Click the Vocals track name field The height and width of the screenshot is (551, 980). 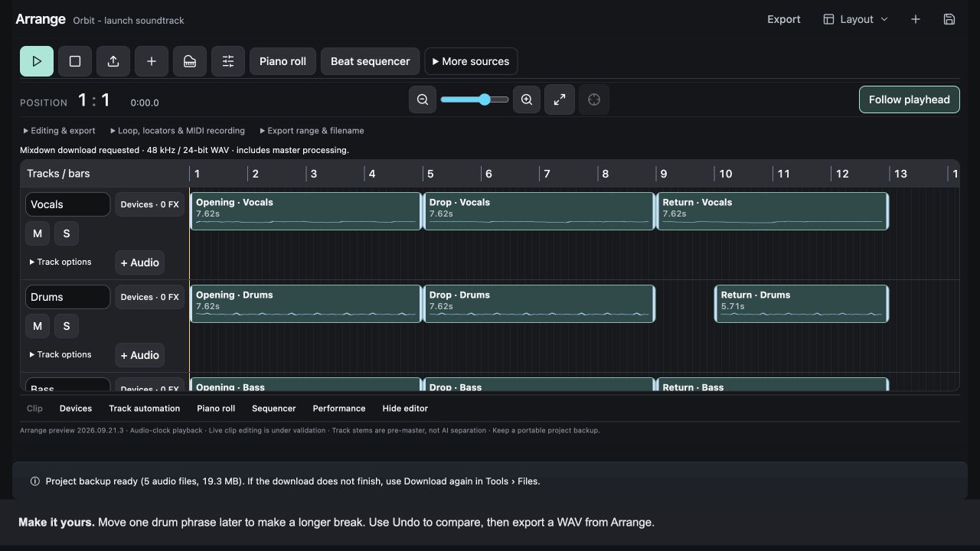click(68, 204)
